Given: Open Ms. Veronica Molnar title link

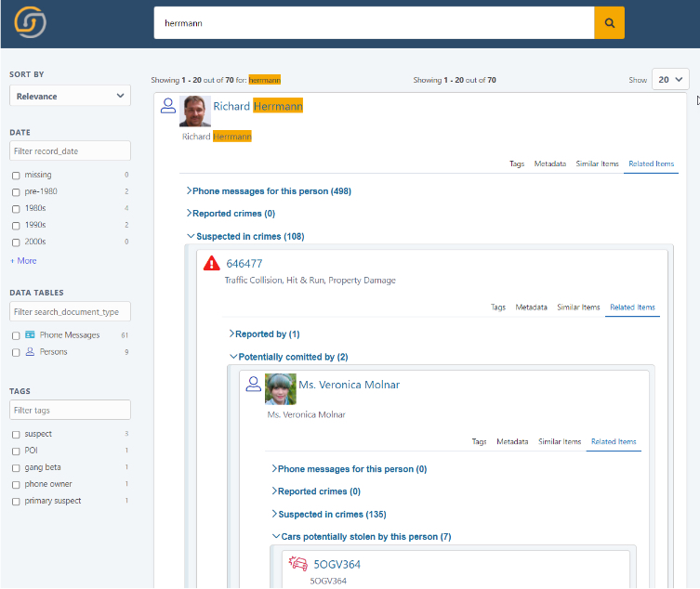Looking at the screenshot, I should pos(350,385).
